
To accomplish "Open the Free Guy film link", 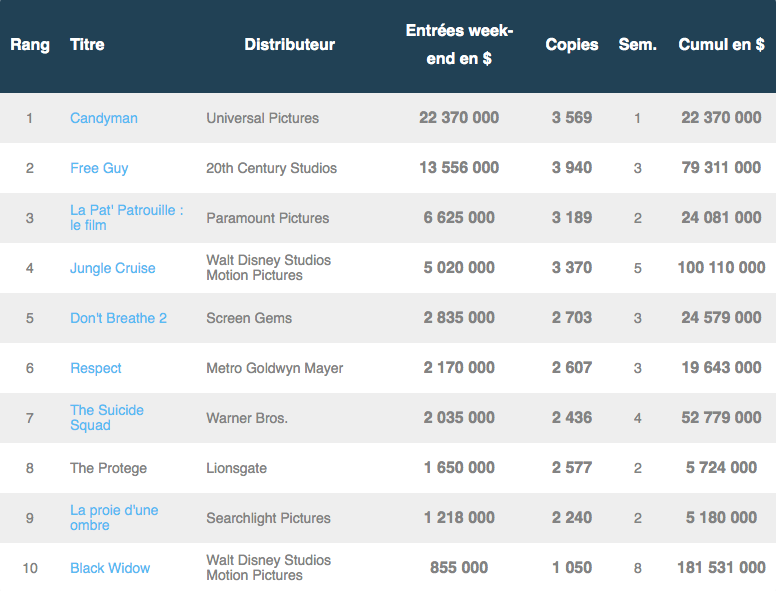I will pyautogui.click(x=99, y=168).
